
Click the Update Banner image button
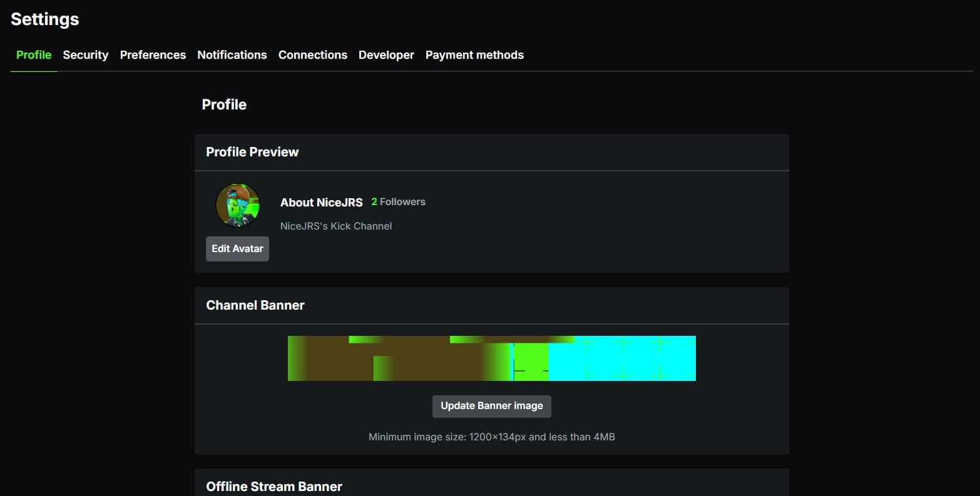coord(492,406)
